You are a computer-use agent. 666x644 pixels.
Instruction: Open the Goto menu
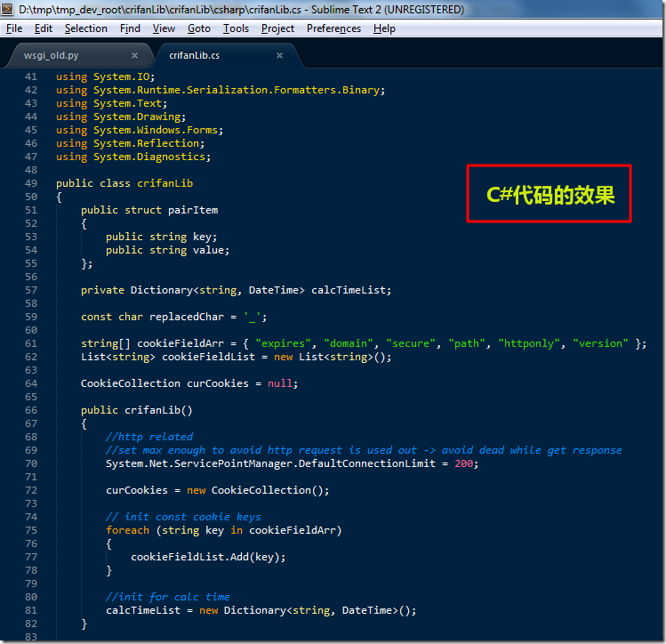coord(199,28)
